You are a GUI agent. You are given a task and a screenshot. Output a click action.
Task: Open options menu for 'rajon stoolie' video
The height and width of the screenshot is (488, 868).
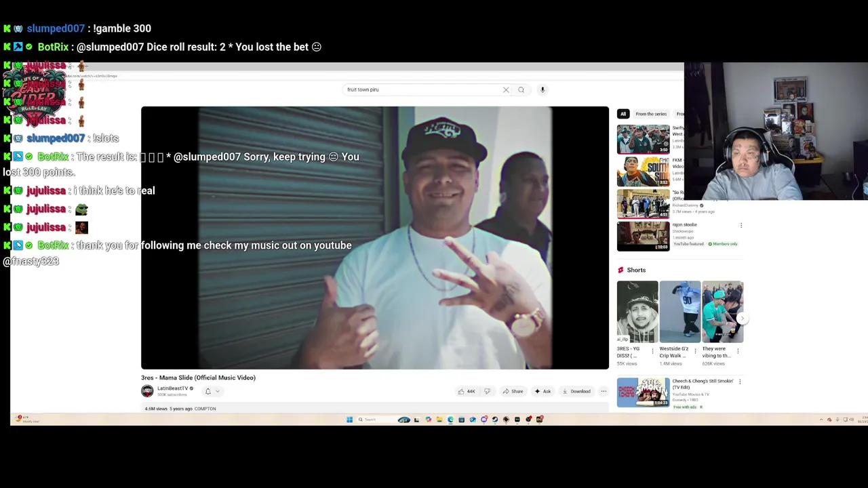[x=741, y=225]
